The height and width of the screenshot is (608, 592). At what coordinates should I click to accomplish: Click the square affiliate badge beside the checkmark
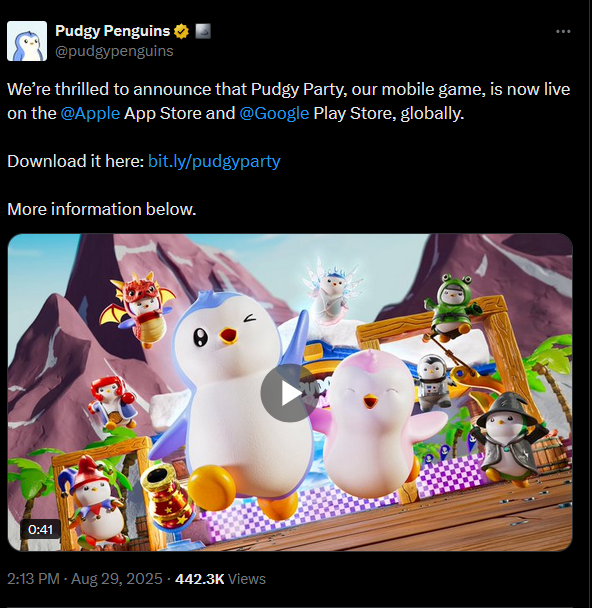[203, 31]
